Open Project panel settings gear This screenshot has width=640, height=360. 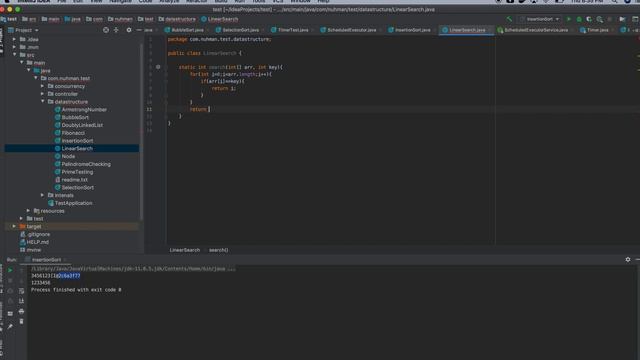click(x=129, y=30)
